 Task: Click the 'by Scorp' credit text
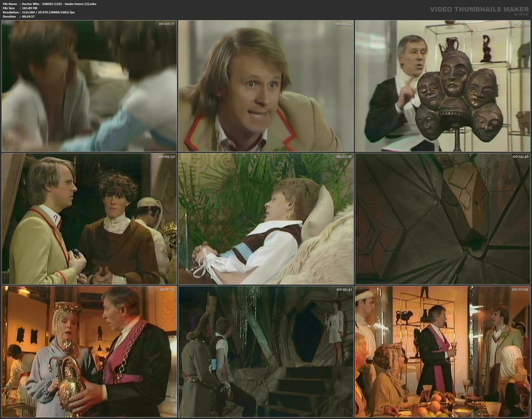pos(521,14)
